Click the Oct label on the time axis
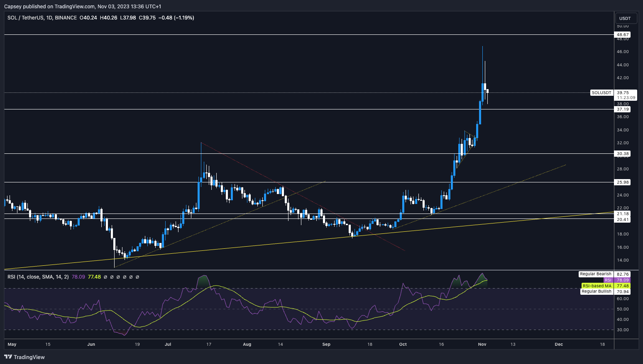643x364 pixels. pos(403,345)
